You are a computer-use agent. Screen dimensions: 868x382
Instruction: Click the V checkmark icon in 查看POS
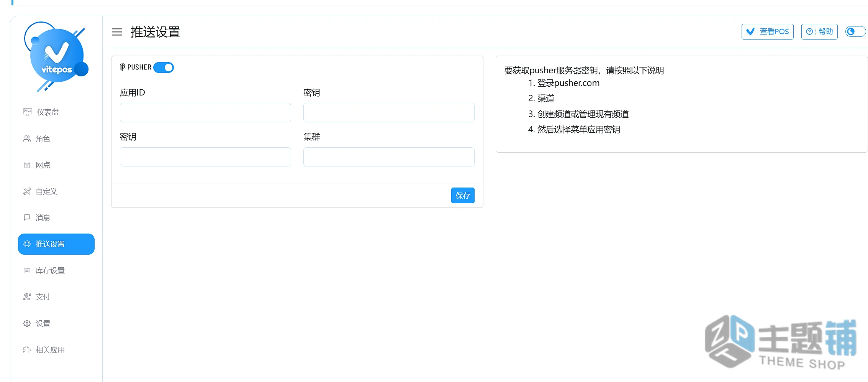click(x=750, y=31)
